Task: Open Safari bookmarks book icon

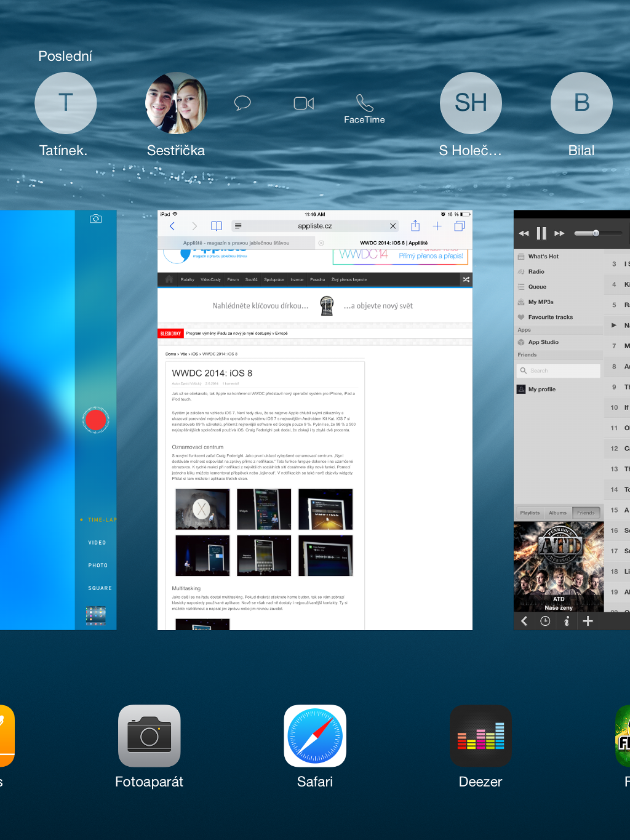Action: pos(216,226)
